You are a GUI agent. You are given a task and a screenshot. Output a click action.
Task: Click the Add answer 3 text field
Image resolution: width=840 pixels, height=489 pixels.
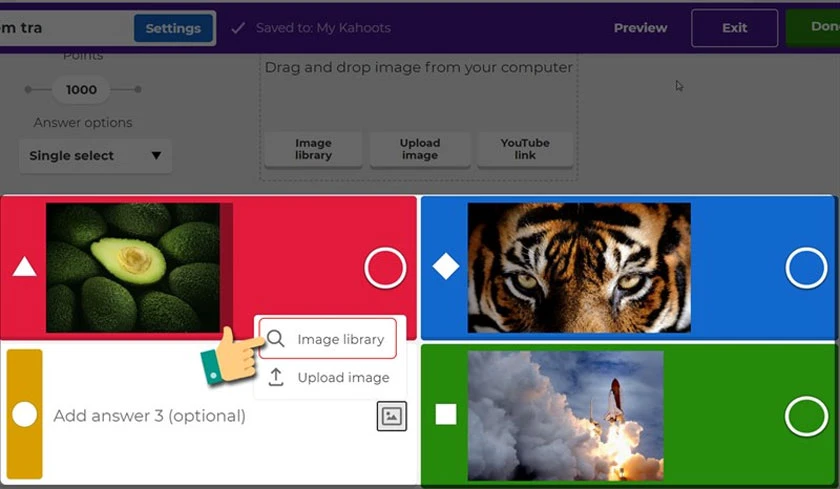(209, 416)
